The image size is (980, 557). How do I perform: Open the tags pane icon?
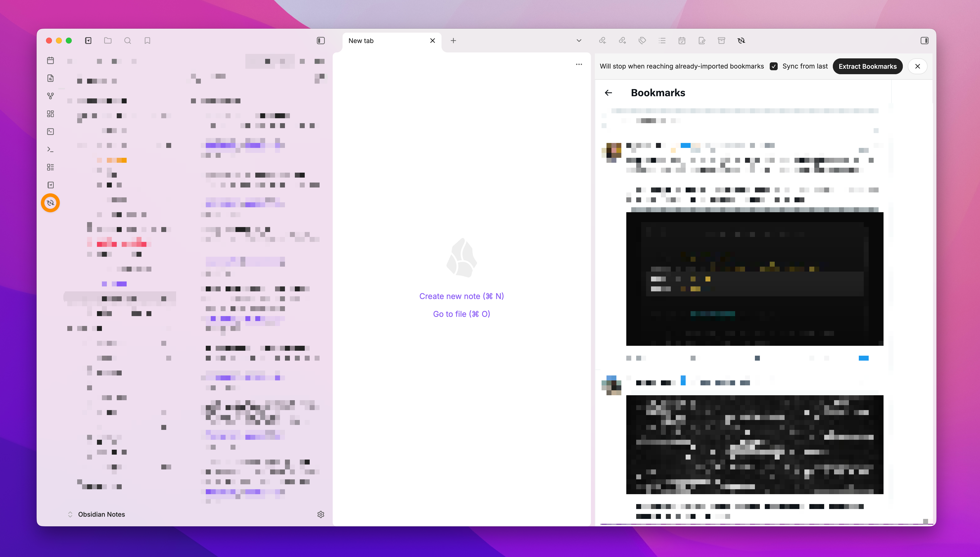click(642, 41)
